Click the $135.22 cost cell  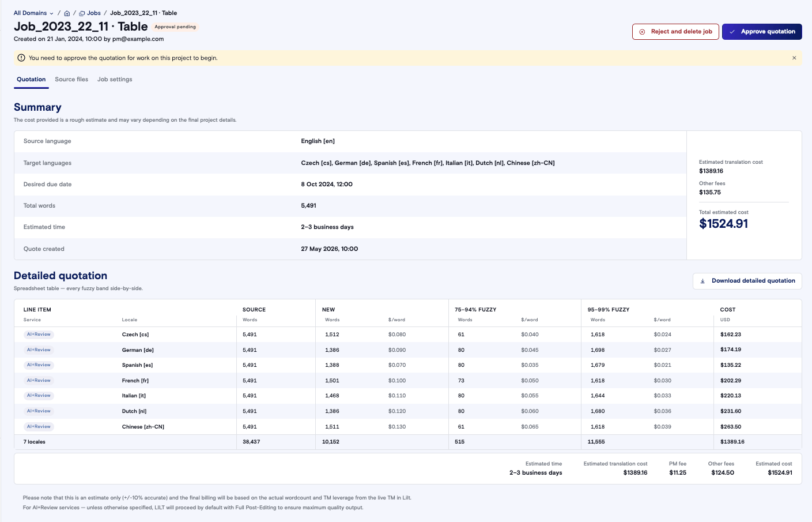pos(731,365)
